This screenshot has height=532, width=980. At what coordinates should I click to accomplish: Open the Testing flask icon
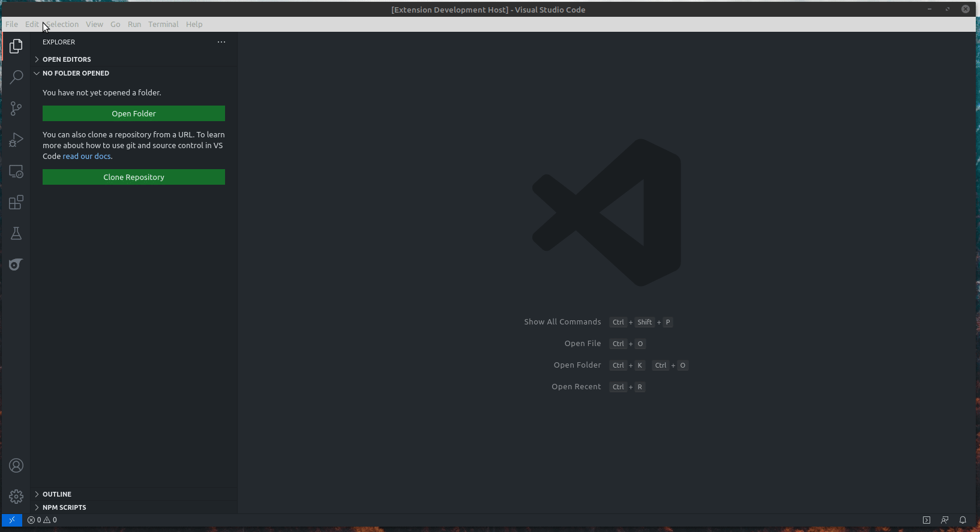16,233
